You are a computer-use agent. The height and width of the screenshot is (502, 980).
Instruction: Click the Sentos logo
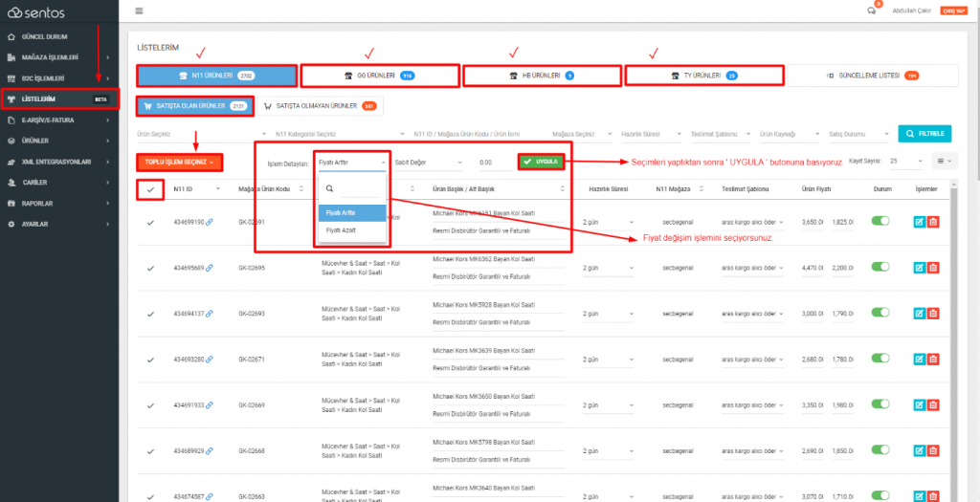tap(38, 11)
